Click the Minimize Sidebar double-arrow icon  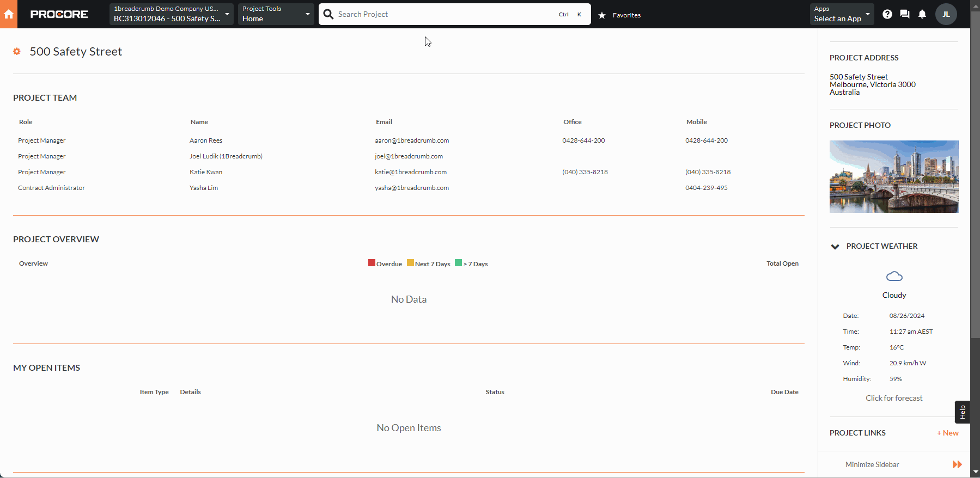[x=957, y=464]
